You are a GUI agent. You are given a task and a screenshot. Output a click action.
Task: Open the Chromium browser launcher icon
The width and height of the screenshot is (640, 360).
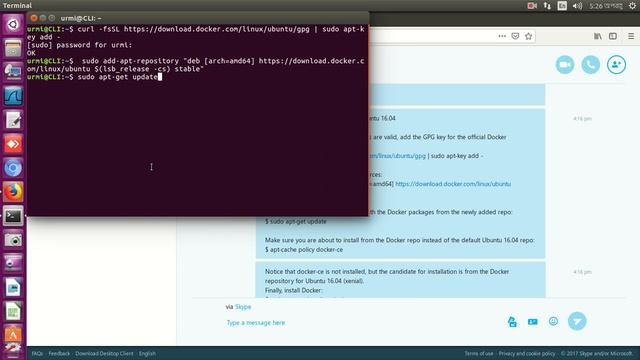pos(13,168)
